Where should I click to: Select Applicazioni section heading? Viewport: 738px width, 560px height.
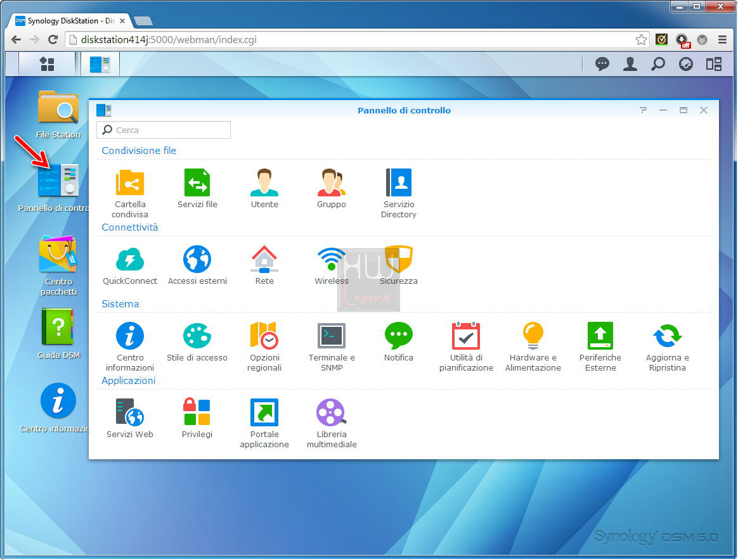tap(129, 380)
